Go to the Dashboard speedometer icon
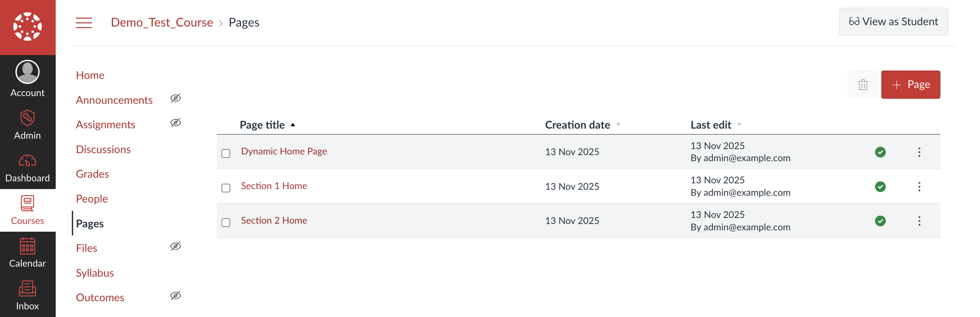The image size is (980, 317). tap(28, 161)
